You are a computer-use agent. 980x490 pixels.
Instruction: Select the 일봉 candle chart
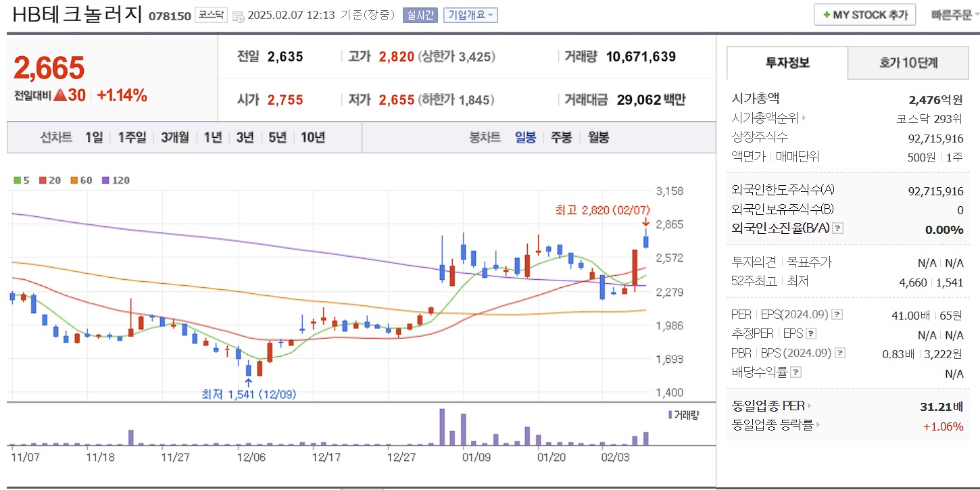(525, 138)
